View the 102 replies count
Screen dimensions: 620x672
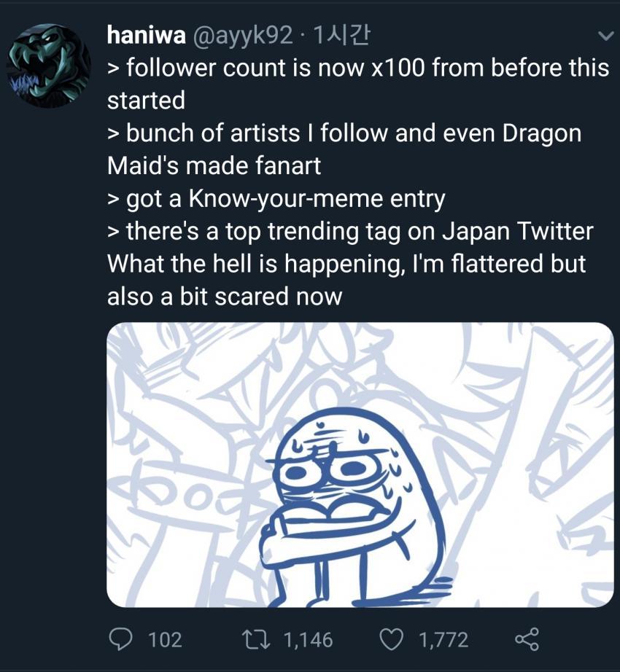click(x=165, y=640)
